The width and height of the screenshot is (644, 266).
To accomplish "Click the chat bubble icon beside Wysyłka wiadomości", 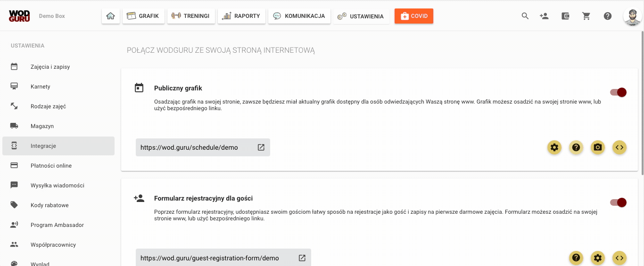I will tap(14, 185).
